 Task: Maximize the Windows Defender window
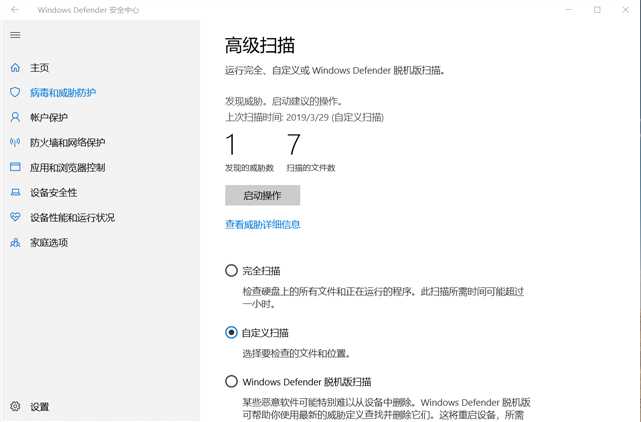(597, 9)
